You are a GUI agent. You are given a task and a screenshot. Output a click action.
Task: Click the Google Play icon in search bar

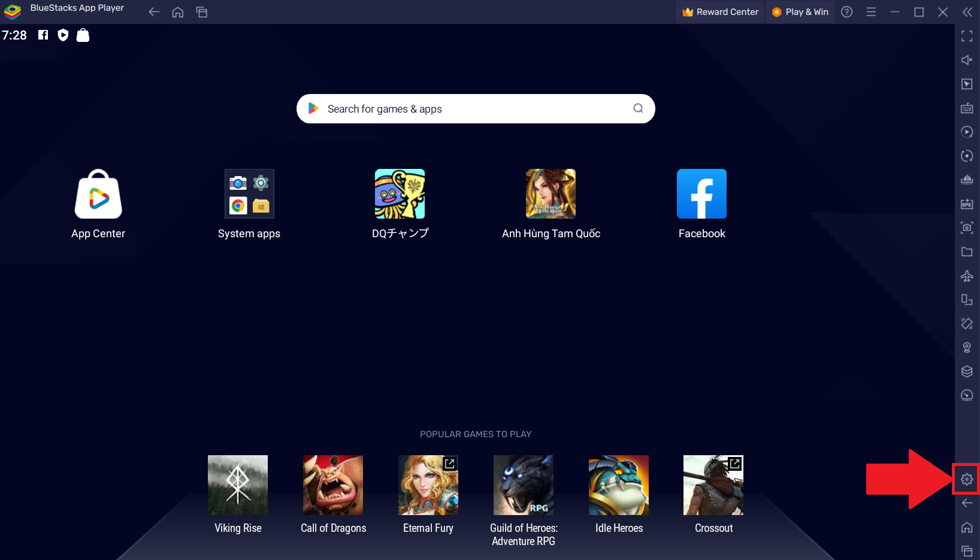(x=313, y=108)
